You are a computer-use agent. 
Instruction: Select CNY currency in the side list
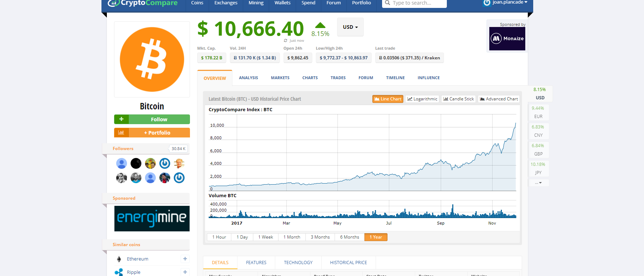[538, 131]
